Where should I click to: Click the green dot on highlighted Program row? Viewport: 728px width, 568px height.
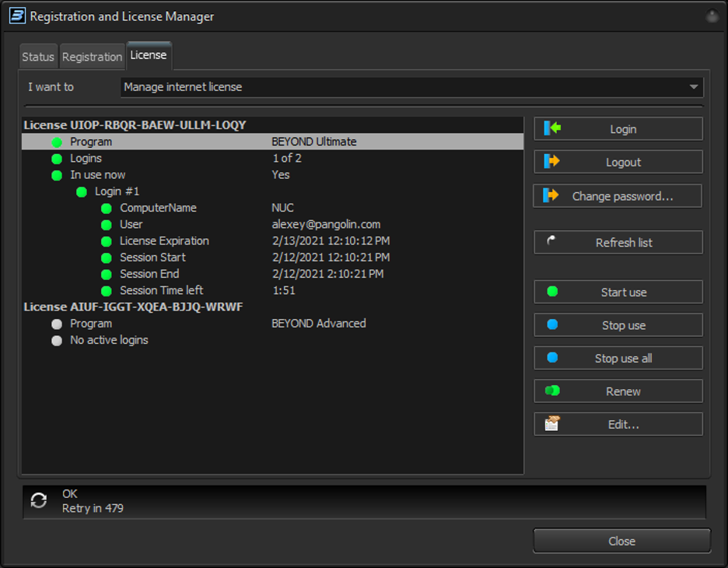[x=57, y=142]
